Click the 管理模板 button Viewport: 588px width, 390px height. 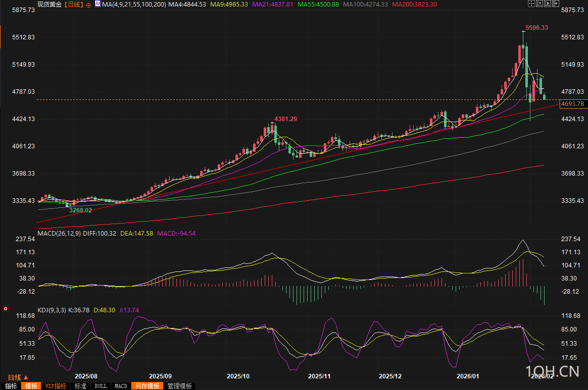tap(179, 386)
